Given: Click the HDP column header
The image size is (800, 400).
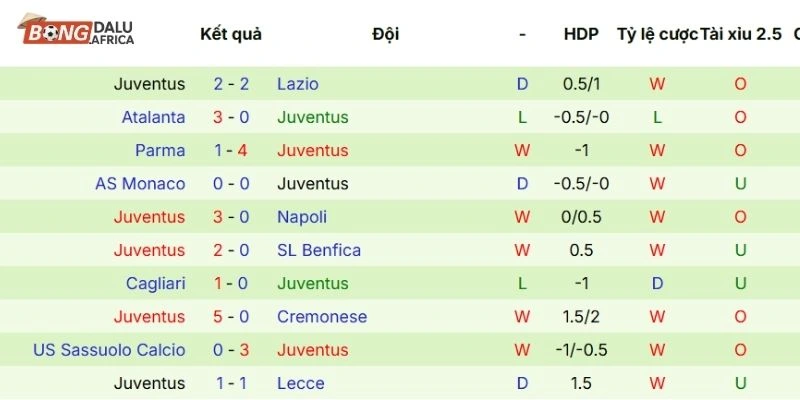Looking at the screenshot, I should pos(581,34).
